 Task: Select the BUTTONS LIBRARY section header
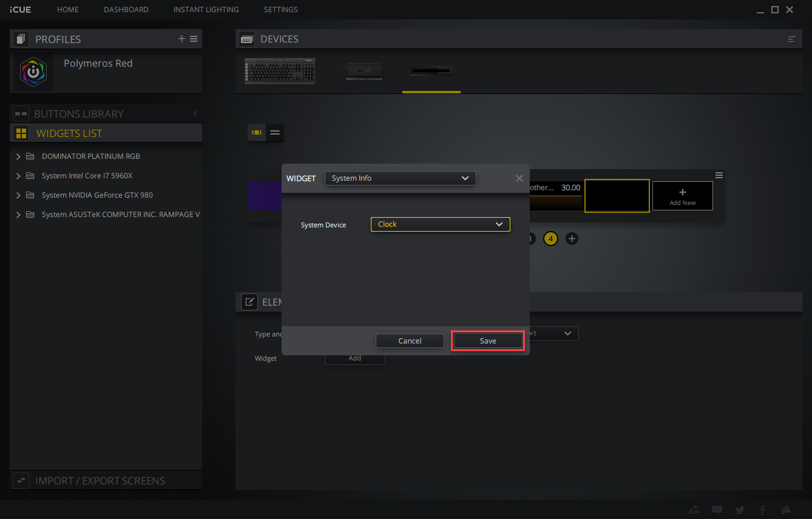click(x=106, y=114)
